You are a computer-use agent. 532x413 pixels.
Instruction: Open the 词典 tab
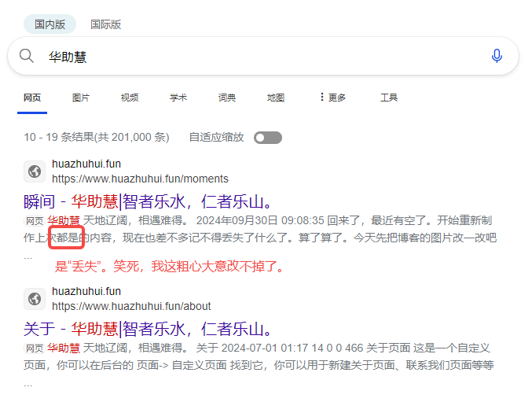click(227, 98)
